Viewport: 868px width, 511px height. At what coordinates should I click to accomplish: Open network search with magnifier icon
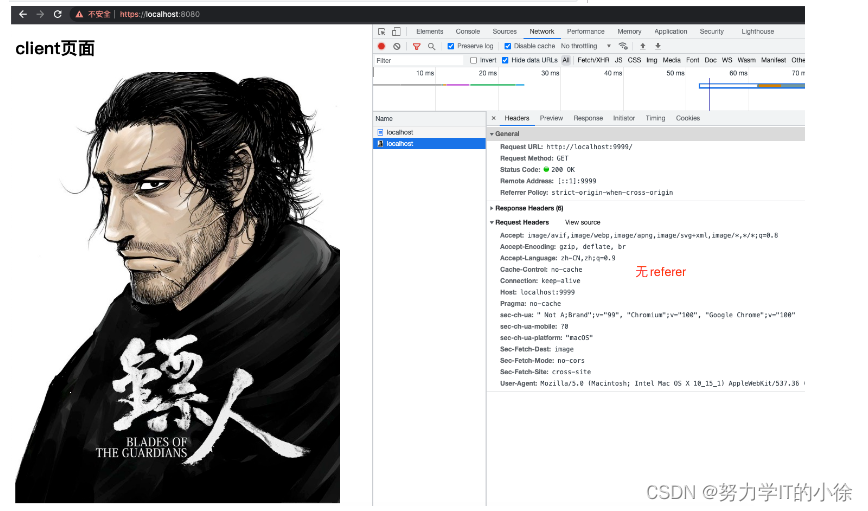click(x=432, y=47)
